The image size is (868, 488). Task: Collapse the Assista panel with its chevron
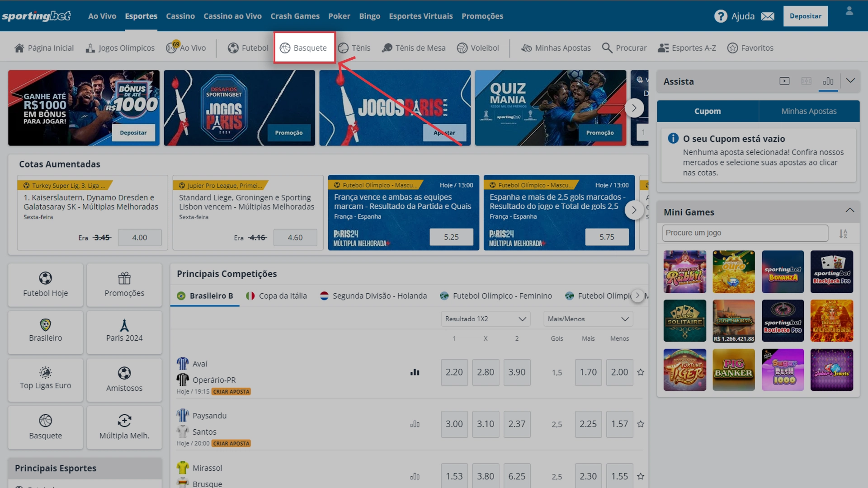(851, 81)
